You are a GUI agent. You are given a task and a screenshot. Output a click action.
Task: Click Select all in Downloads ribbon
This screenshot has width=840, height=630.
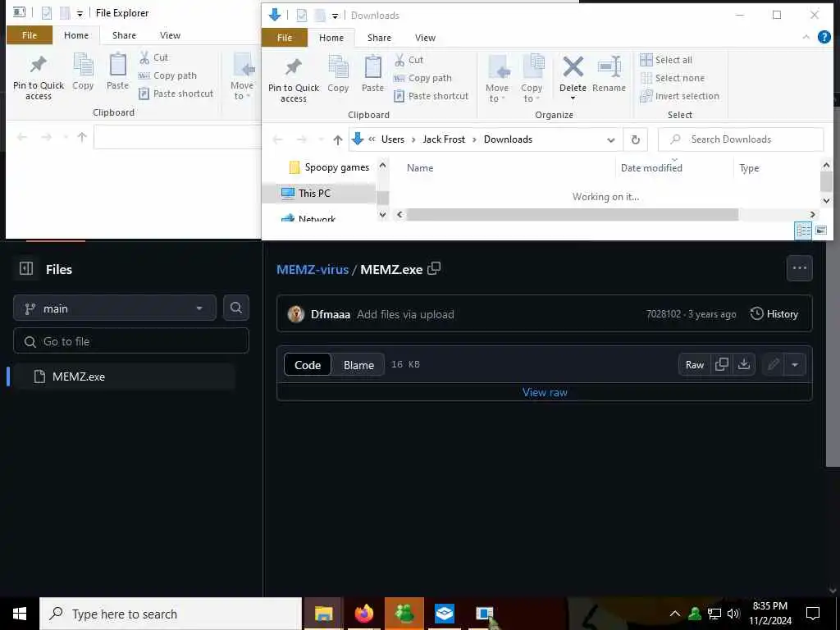[666, 60]
